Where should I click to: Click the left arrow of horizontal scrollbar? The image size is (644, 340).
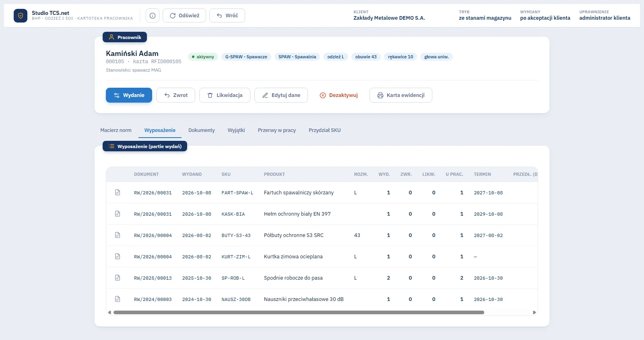[x=109, y=312]
